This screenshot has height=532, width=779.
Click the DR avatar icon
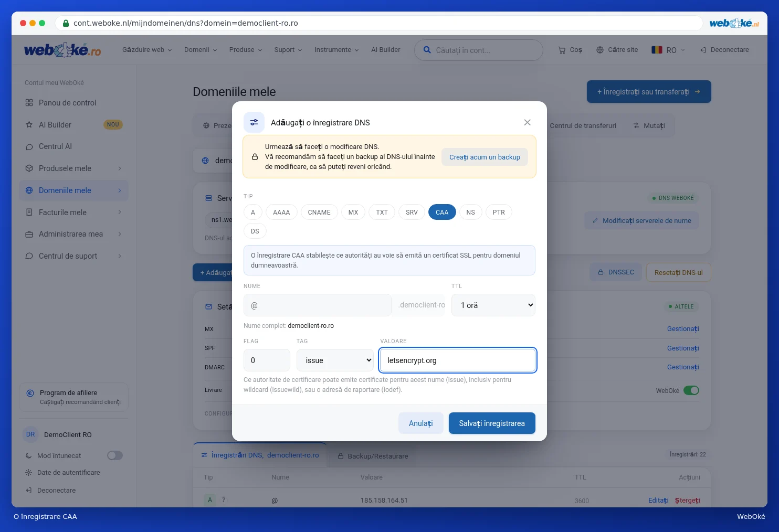(x=30, y=434)
